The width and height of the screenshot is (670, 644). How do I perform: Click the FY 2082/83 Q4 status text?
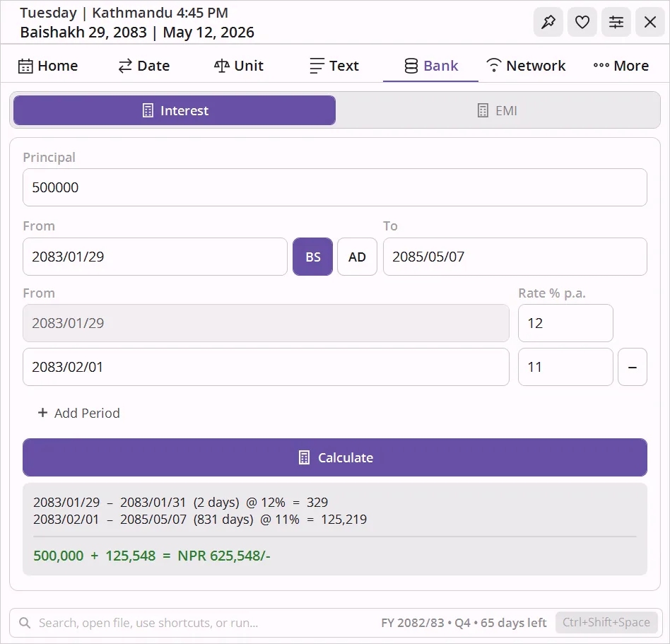coord(464,623)
